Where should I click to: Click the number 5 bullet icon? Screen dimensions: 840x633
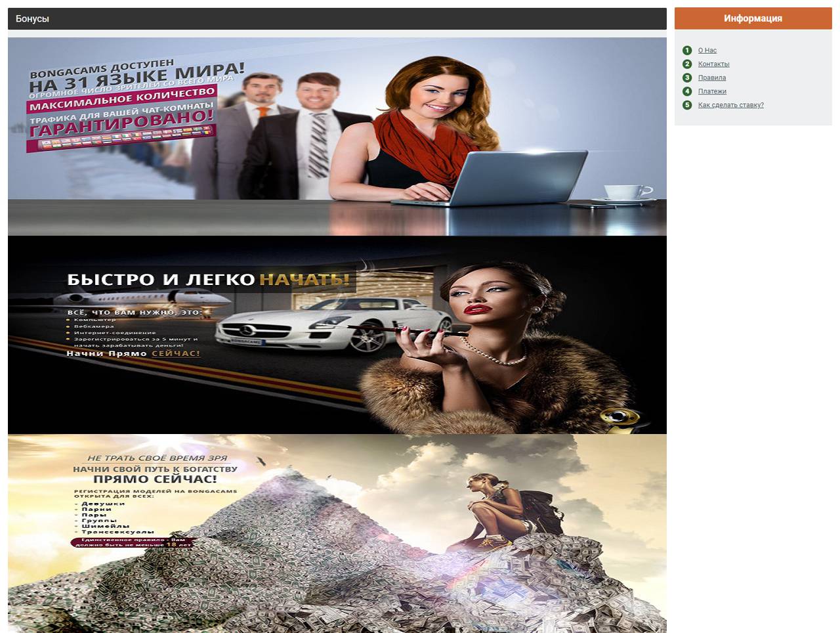click(687, 105)
